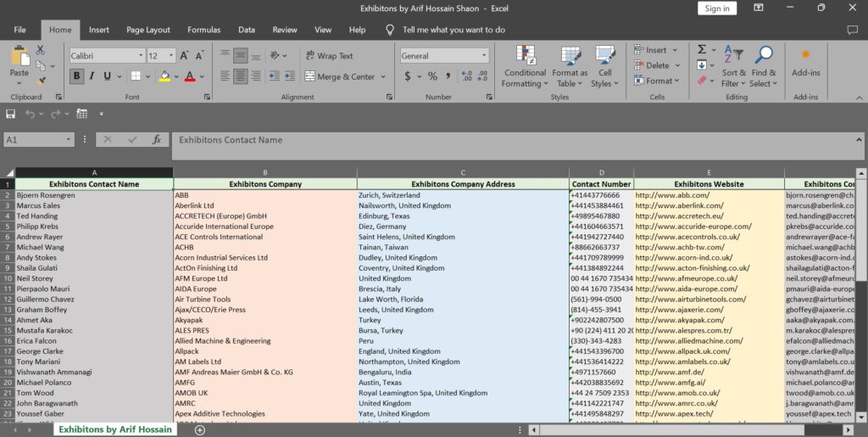Click Increase Decimal icon
868x437 pixels.
tap(466, 76)
